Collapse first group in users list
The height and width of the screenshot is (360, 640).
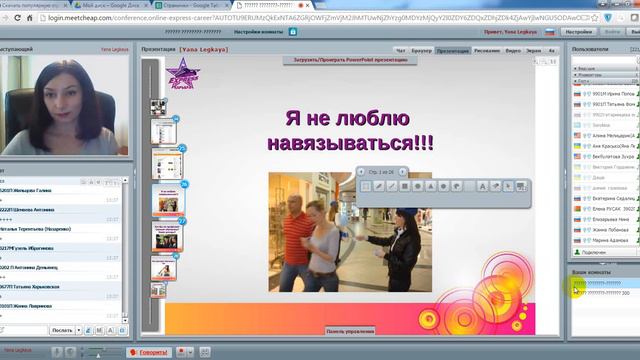click(576, 69)
